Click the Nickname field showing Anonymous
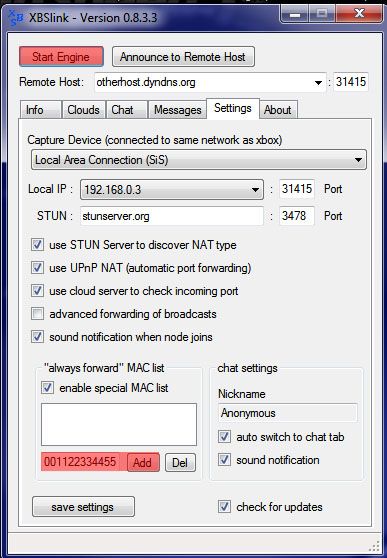The width and height of the screenshot is (387, 558). pos(288,413)
